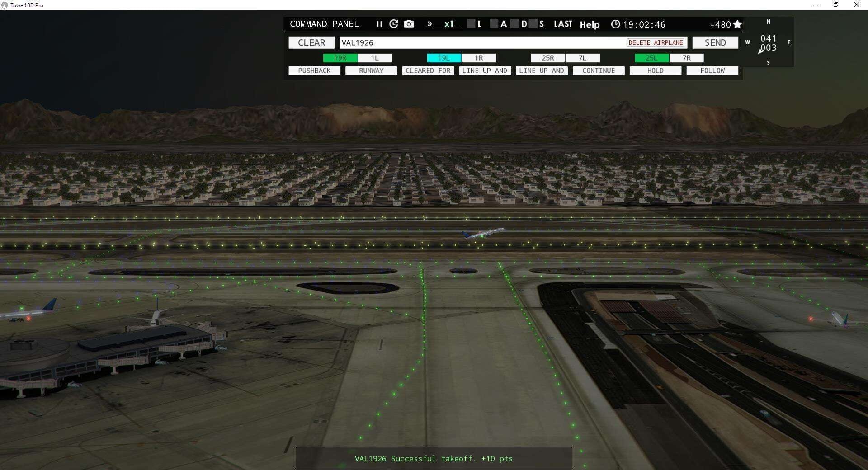Select runway 19R
868x470 pixels.
point(340,58)
